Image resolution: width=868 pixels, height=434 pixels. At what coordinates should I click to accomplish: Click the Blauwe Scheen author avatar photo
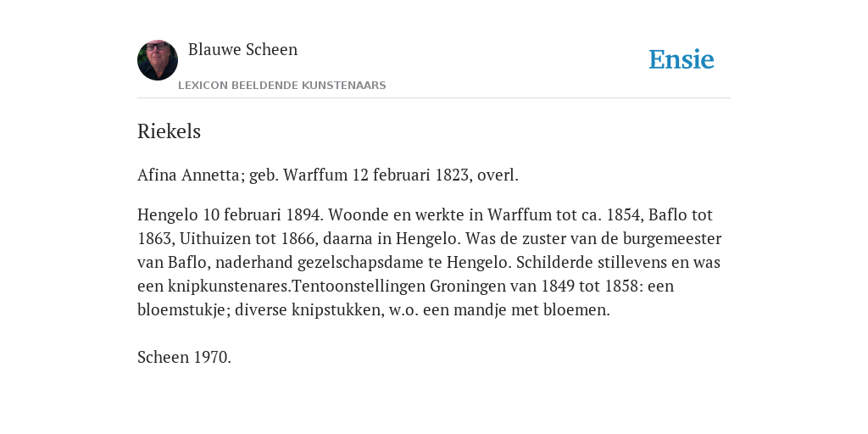click(158, 60)
